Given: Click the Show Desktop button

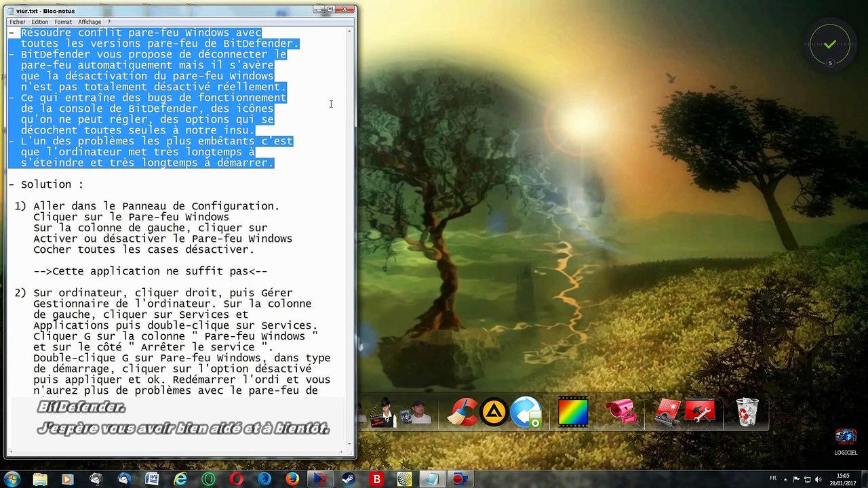Looking at the screenshot, I should 864,479.
